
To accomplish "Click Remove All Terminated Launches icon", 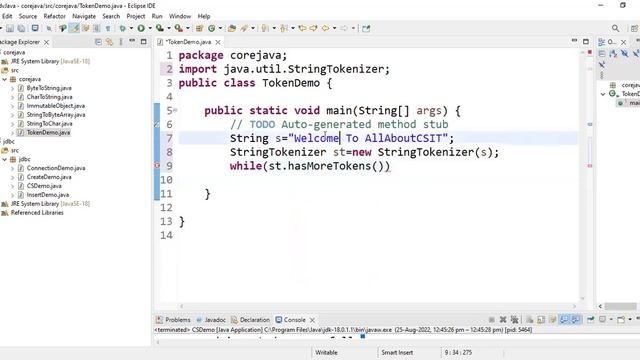I will pos(514,320).
